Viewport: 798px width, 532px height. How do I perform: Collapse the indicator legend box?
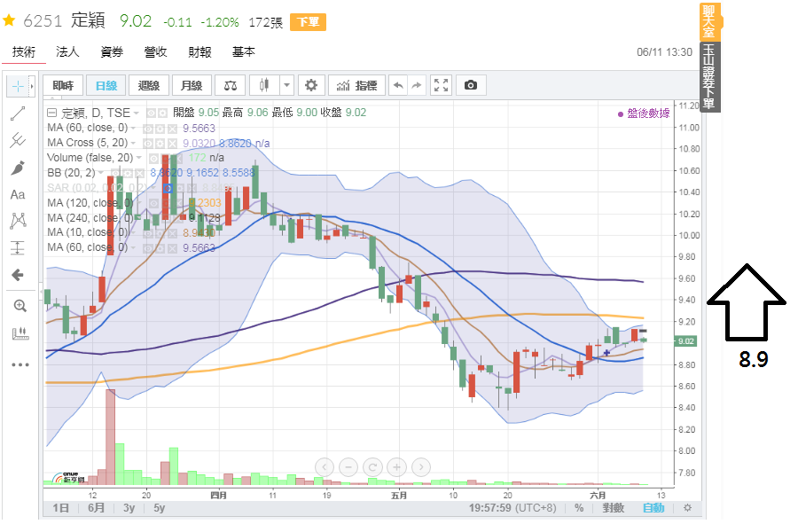pyautogui.click(x=51, y=113)
